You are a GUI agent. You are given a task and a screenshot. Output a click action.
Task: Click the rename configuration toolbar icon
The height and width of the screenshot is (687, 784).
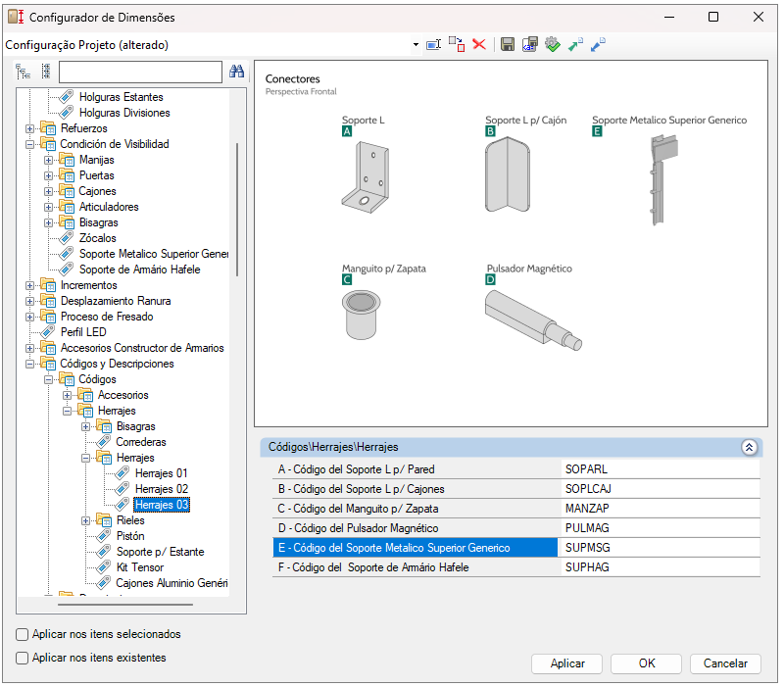click(433, 45)
